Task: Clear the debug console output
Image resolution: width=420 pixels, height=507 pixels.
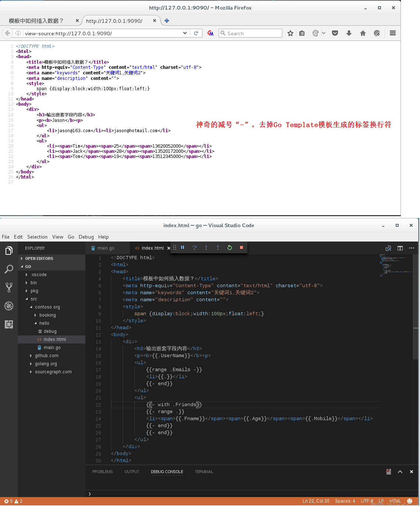Action: [x=388, y=472]
